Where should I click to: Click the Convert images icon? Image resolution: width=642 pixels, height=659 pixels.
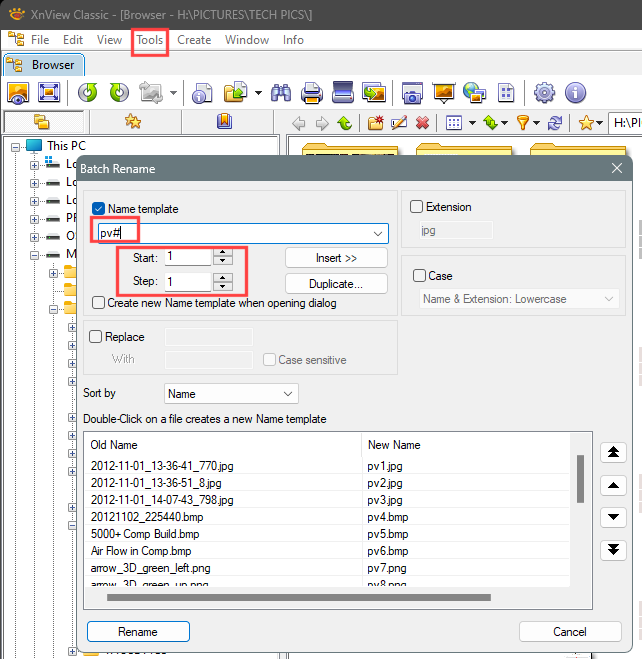tap(374, 92)
